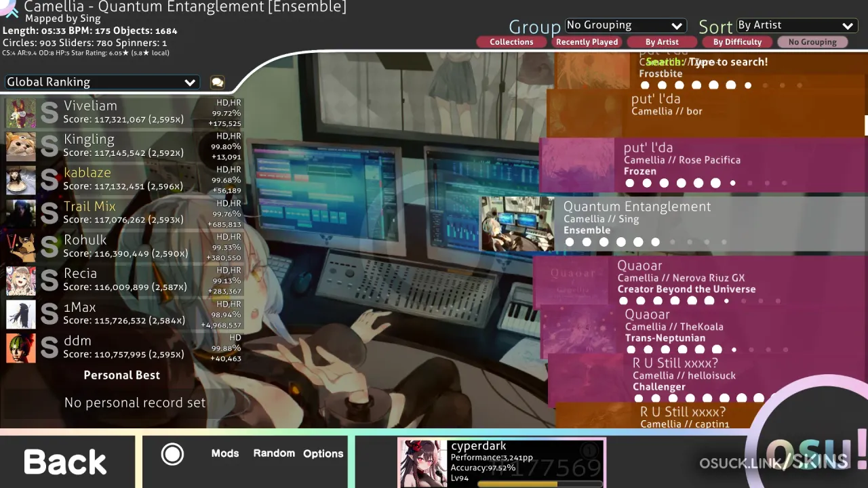Open the Sort dropdown showing By Artist
Screen dimensions: 868x488
coord(796,25)
